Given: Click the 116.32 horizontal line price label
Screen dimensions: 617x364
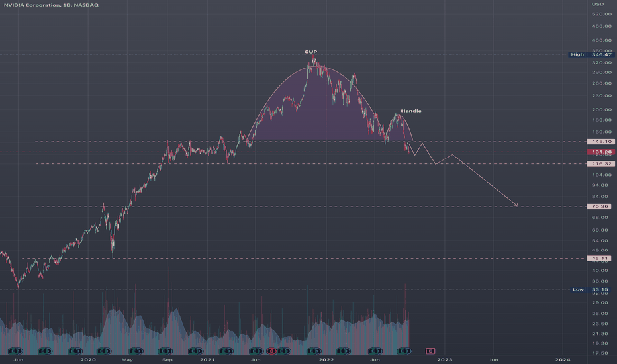Looking at the screenshot, I should click(x=600, y=163).
